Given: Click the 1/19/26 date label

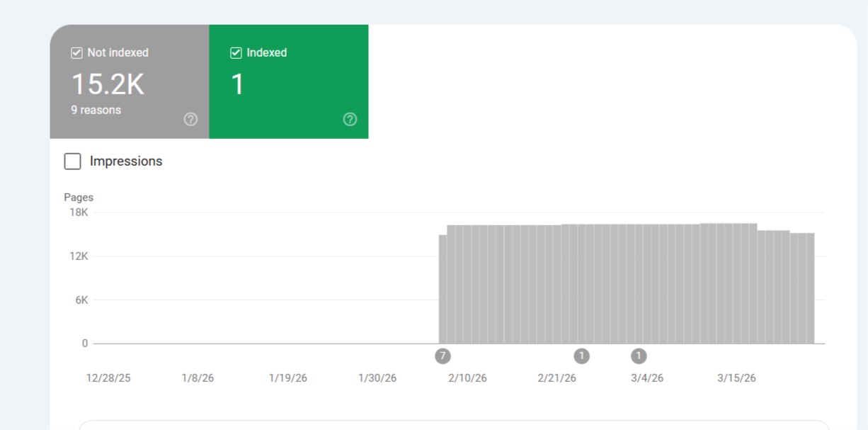Looking at the screenshot, I should (288, 378).
